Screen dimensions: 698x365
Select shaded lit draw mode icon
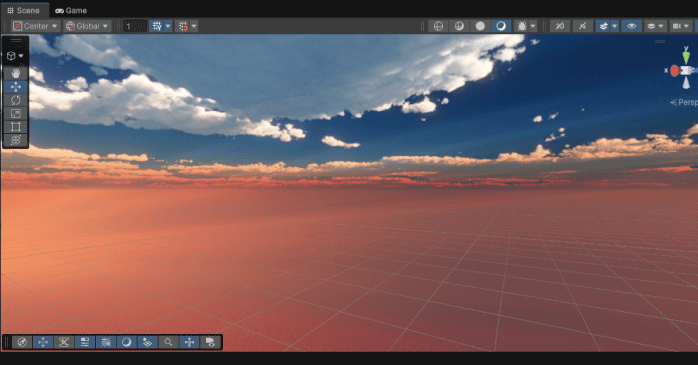coord(501,26)
